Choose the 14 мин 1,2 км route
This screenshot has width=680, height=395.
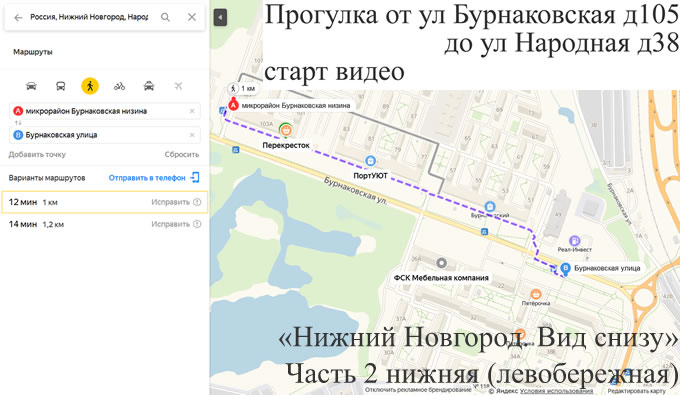click(105, 224)
